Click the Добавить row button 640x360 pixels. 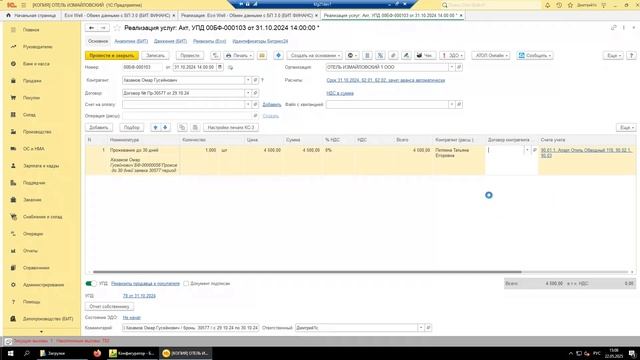click(x=99, y=127)
